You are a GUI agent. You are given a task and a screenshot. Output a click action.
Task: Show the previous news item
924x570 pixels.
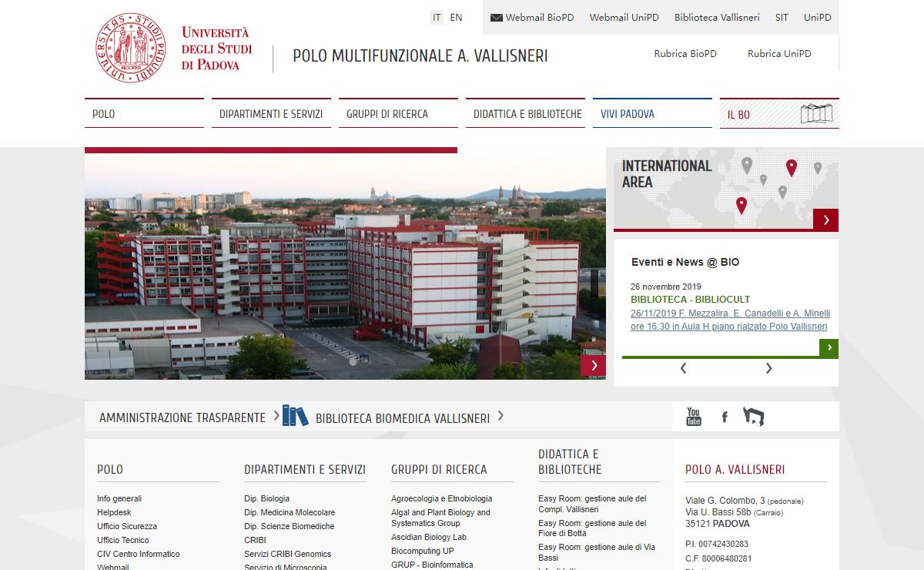point(683,368)
